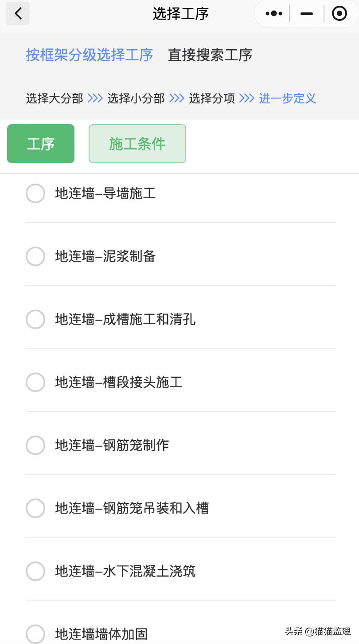This screenshot has height=644, width=359.
Task: Click the 施工条件 button
Action: [137, 144]
